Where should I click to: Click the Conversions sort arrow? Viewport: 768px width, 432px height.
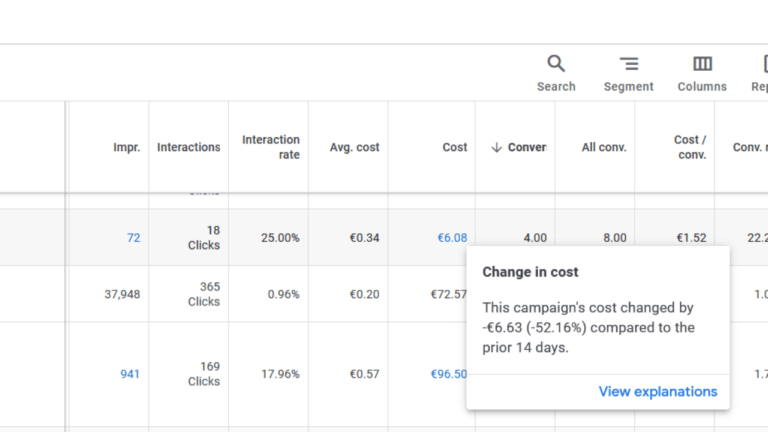497,147
